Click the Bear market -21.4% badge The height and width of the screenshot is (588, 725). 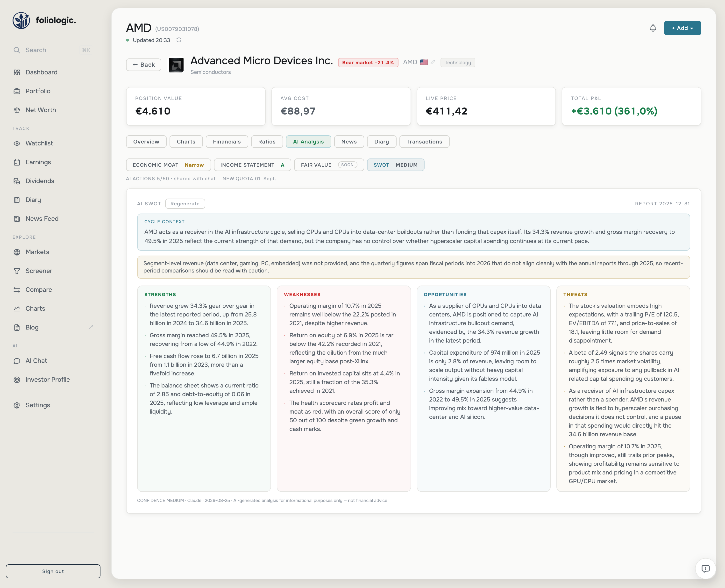pyautogui.click(x=368, y=62)
